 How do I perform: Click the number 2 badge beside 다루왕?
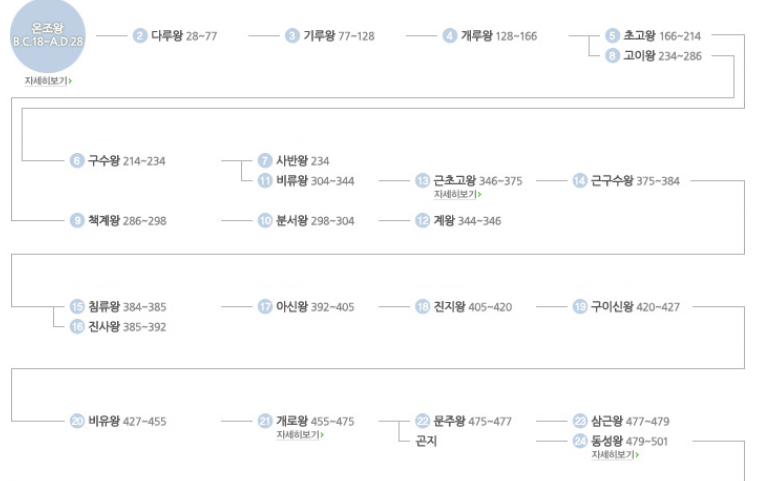140,36
